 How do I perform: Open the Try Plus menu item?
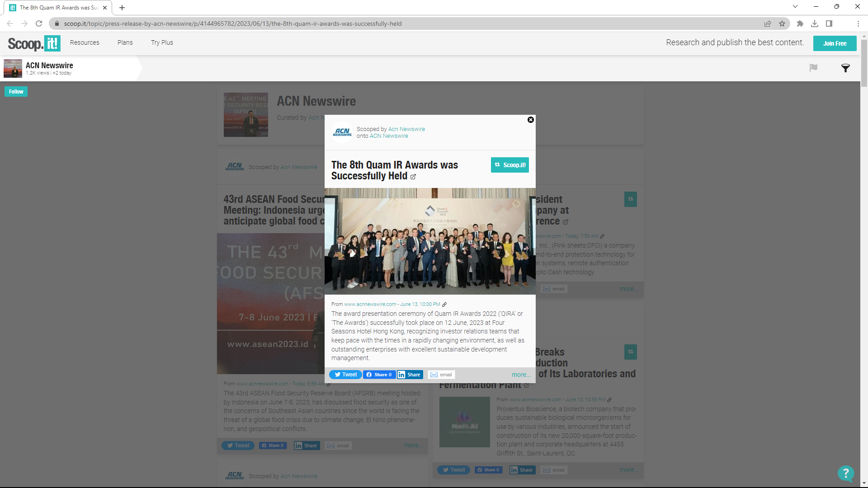tap(162, 42)
